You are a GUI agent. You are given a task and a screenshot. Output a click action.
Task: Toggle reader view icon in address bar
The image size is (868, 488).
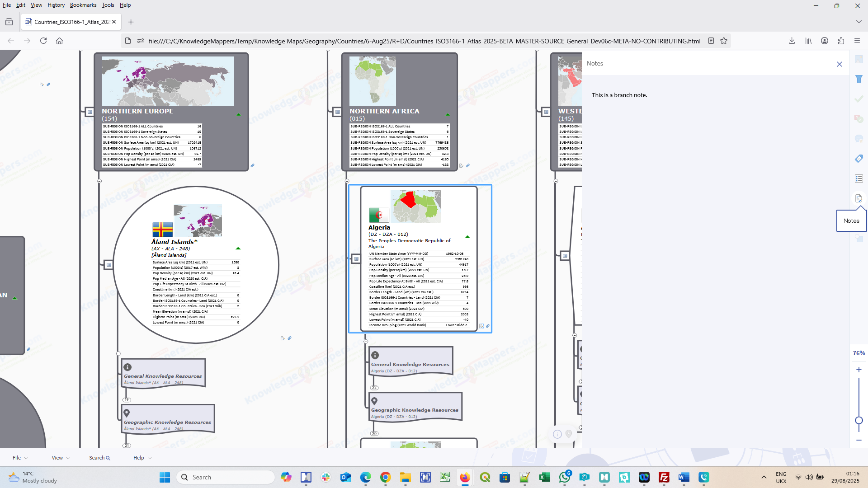tap(711, 41)
